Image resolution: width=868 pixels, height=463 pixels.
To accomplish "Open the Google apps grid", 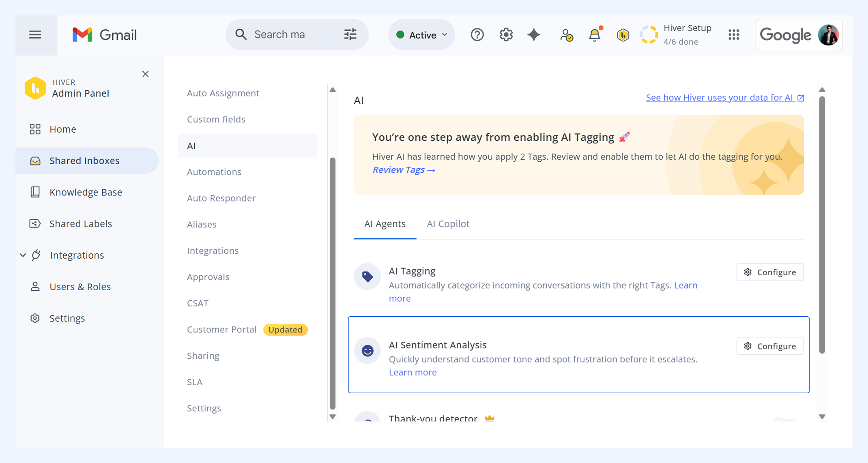I will [x=734, y=35].
